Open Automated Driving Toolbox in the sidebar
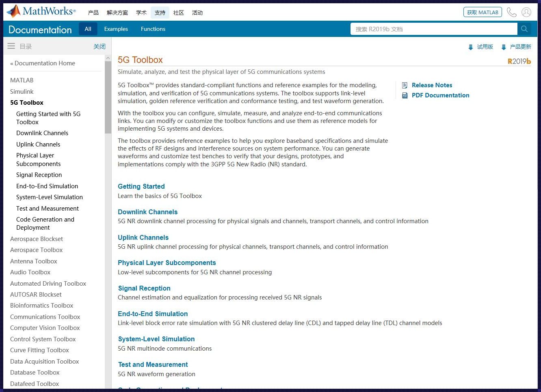The height and width of the screenshot is (392, 541). coord(48,284)
